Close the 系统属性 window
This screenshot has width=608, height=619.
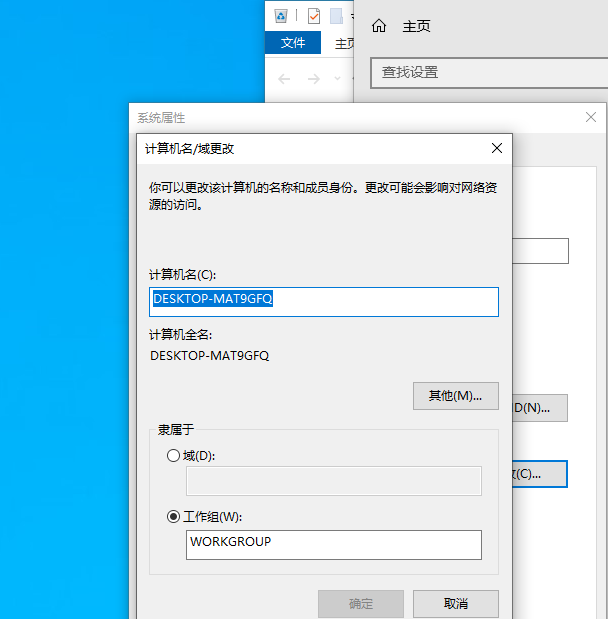pos(591,117)
